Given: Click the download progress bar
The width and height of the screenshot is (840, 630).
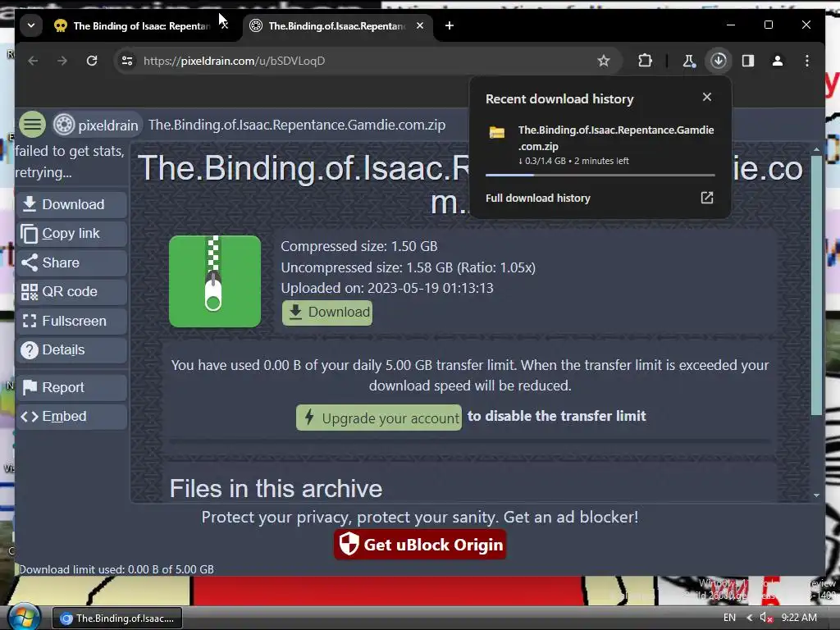Looking at the screenshot, I should point(600,176).
